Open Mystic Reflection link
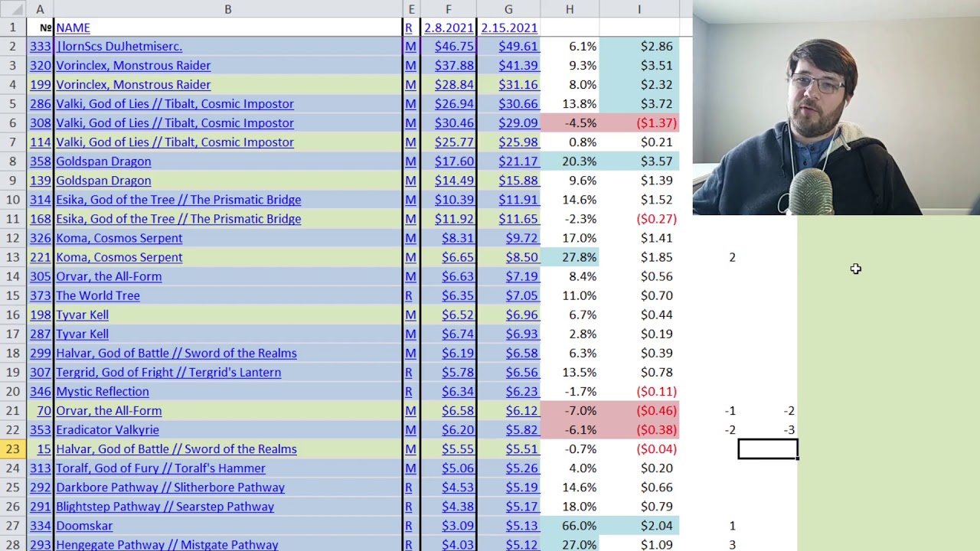980x551 pixels. (x=102, y=391)
